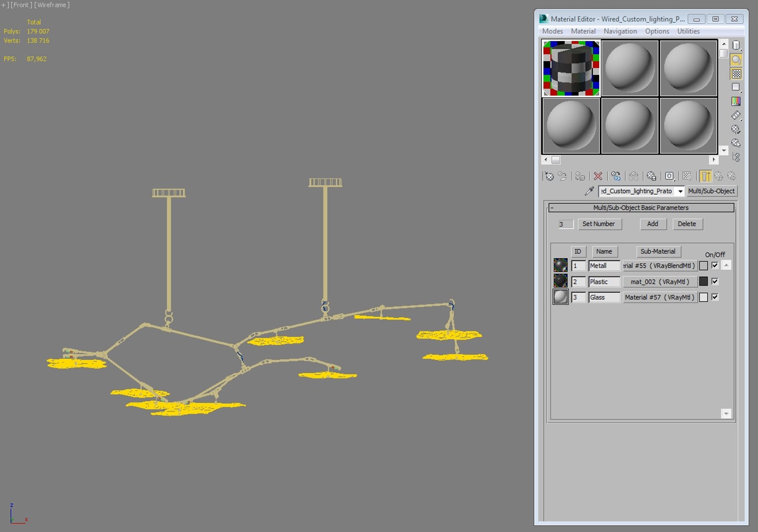Uncheck On/Off checkbox for Metall sub-material
This screenshot has width=758, height=532.
pos(715,266)
